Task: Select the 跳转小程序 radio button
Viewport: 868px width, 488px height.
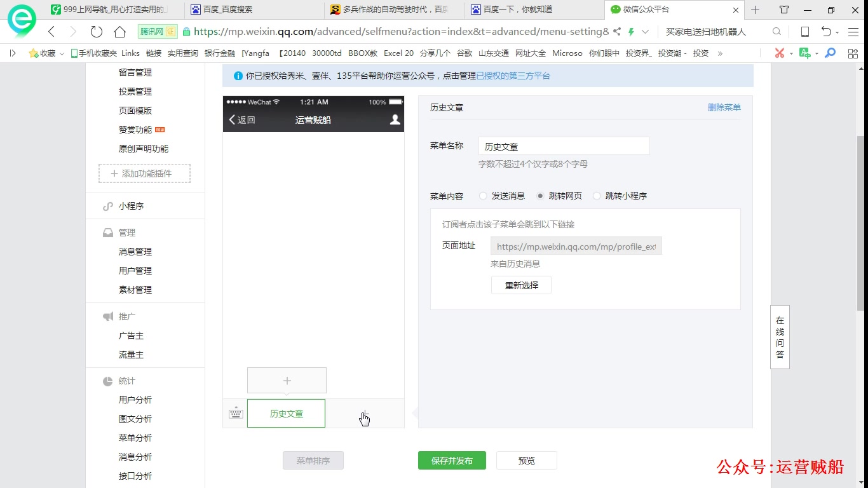Action: 597,196
